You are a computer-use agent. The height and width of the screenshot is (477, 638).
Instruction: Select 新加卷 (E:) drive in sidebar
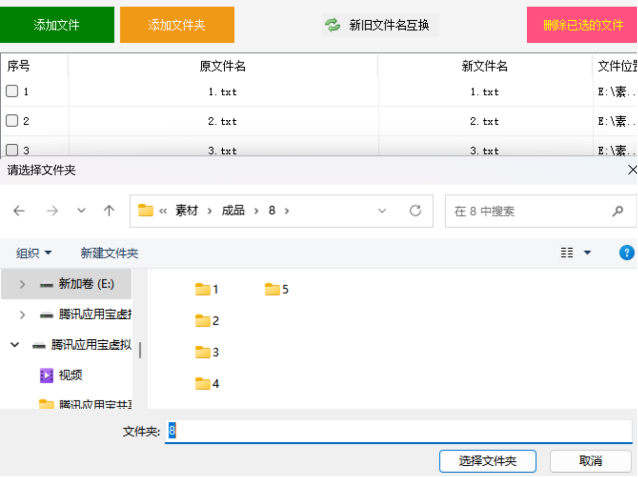(x=66, y=284)
